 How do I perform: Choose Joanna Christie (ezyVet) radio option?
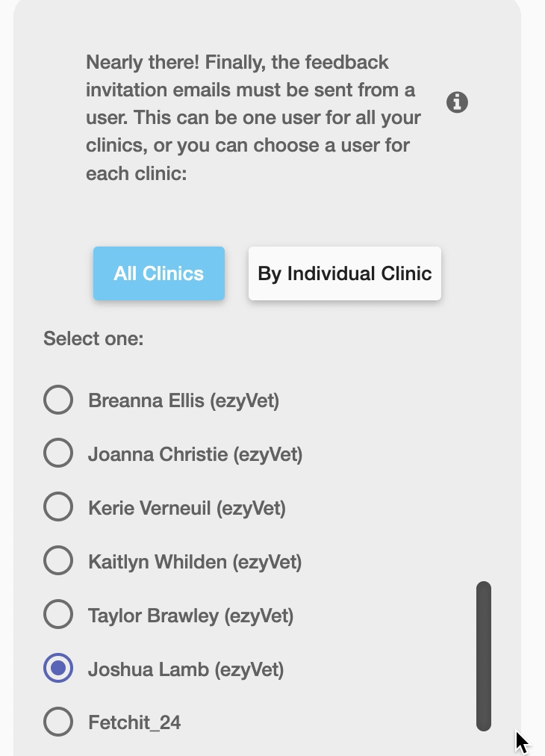tap(58, 453)
